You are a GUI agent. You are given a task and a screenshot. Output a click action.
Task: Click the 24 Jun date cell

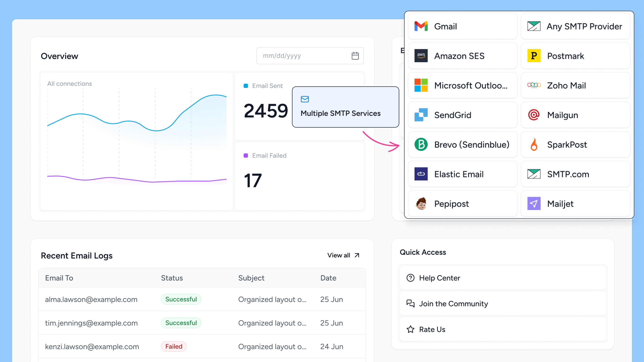pyautogui.click(x=332, y=346)
